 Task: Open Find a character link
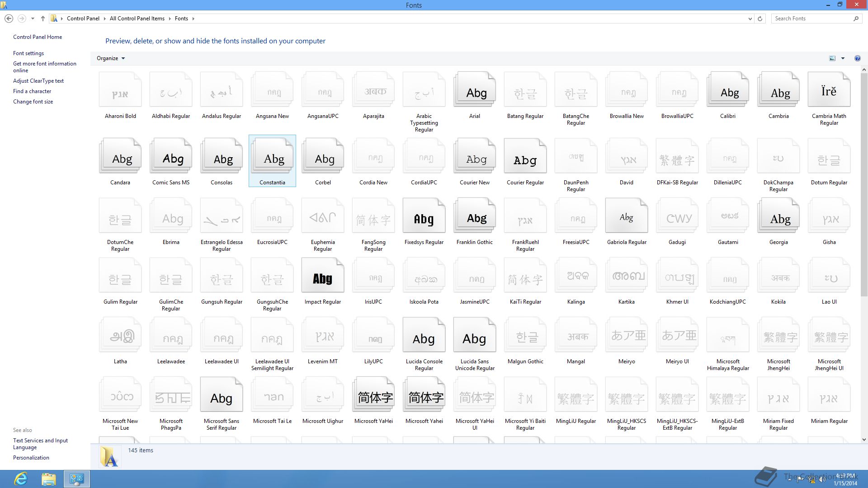point(32,91)
